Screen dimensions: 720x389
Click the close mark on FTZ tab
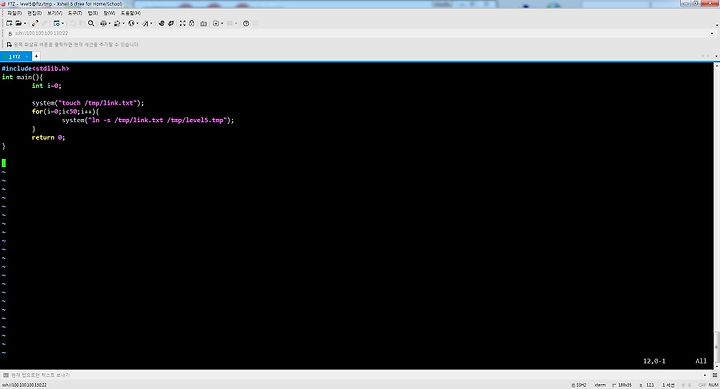pos(27,56)
